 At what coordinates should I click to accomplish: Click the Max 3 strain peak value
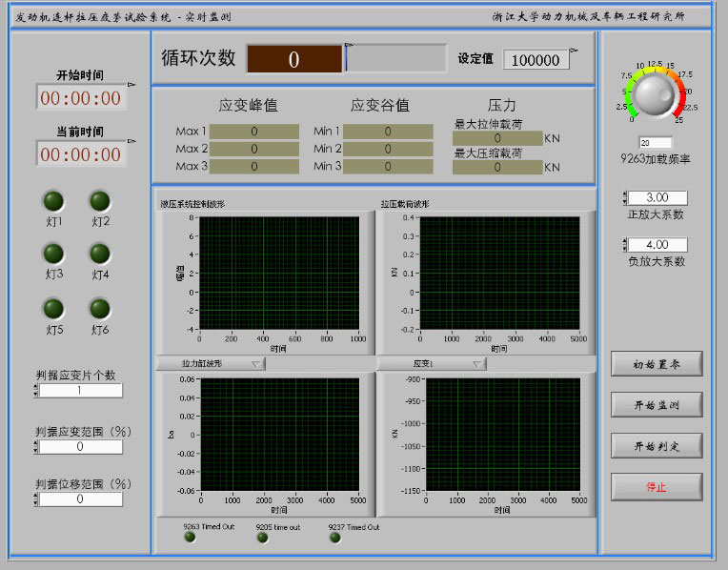pyautogui.click(x=254, y=166)
